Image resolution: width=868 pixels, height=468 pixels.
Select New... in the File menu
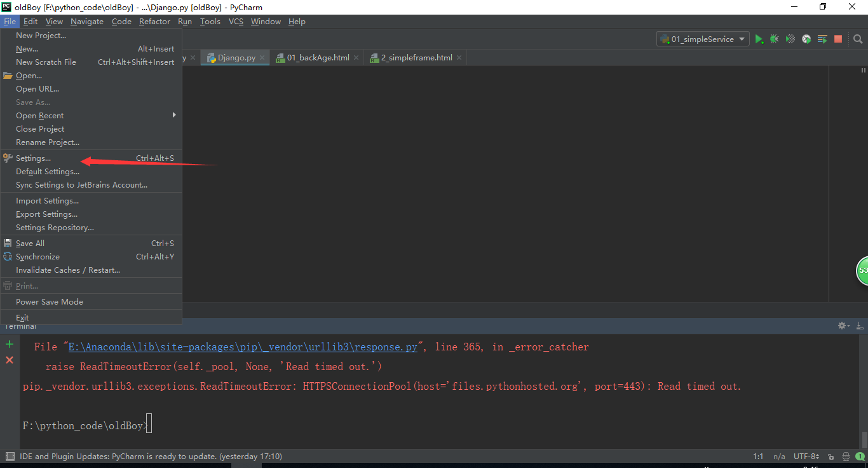click(x=91, y=49)
